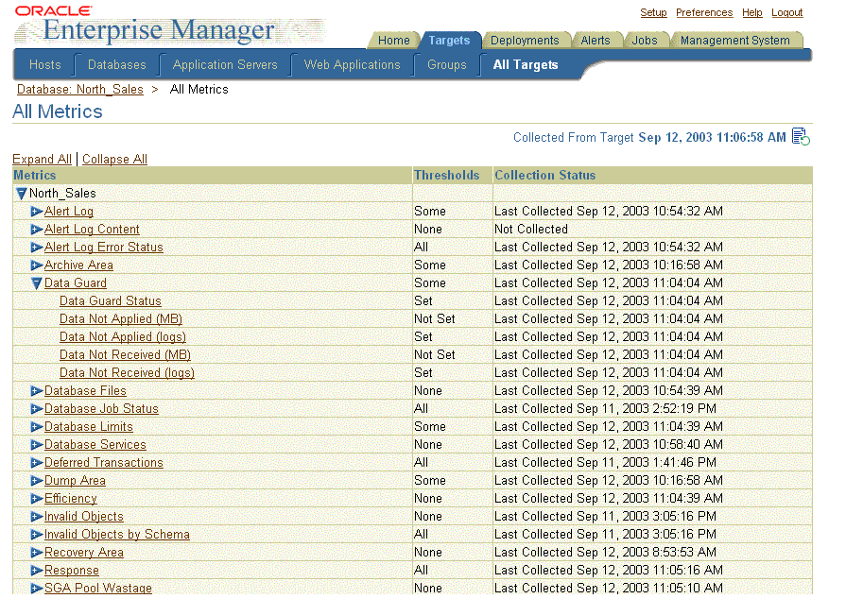Click the Setup link
This screenshot has width=846, height=616.
coord(653,12)
